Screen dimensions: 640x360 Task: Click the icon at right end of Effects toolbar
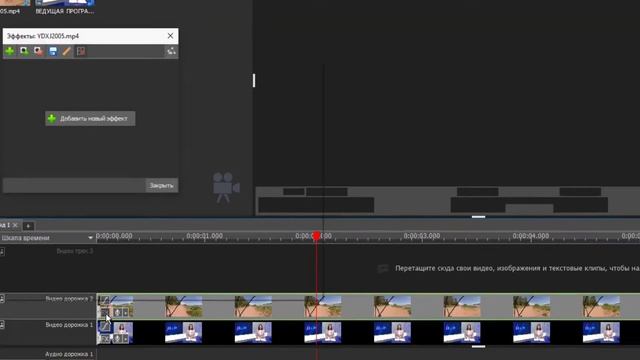pos(171,51)
